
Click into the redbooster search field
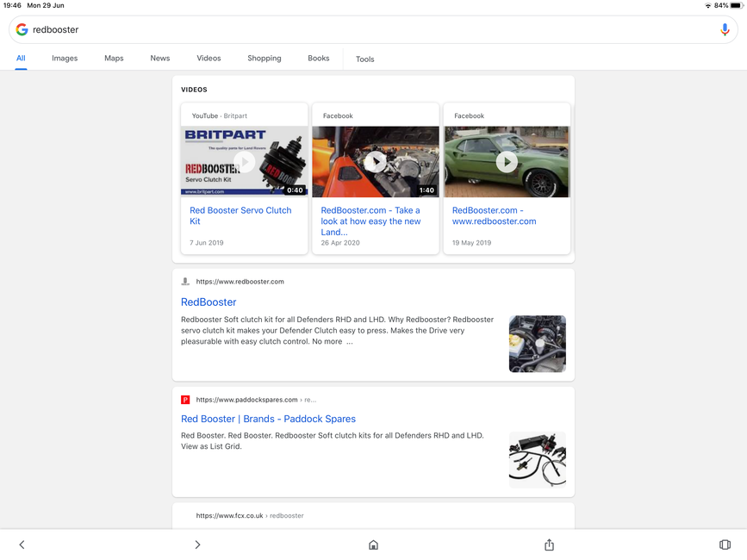coord(373,29)
